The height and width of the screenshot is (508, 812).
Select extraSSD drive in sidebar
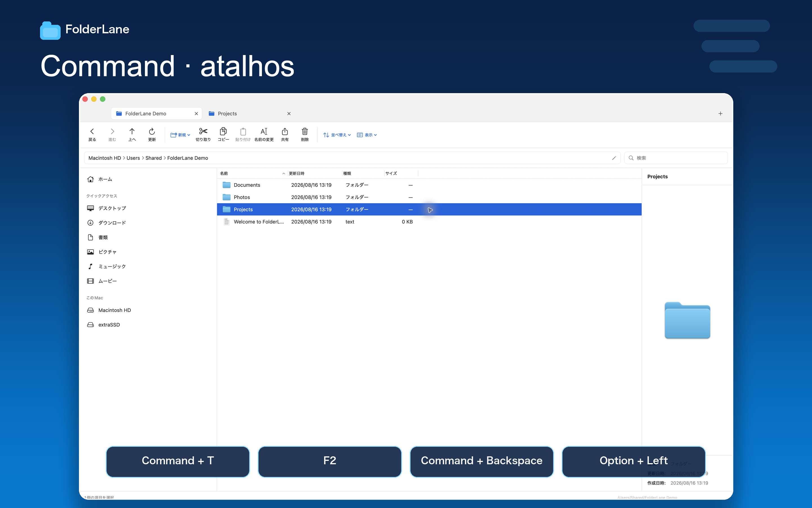(148, 325)
